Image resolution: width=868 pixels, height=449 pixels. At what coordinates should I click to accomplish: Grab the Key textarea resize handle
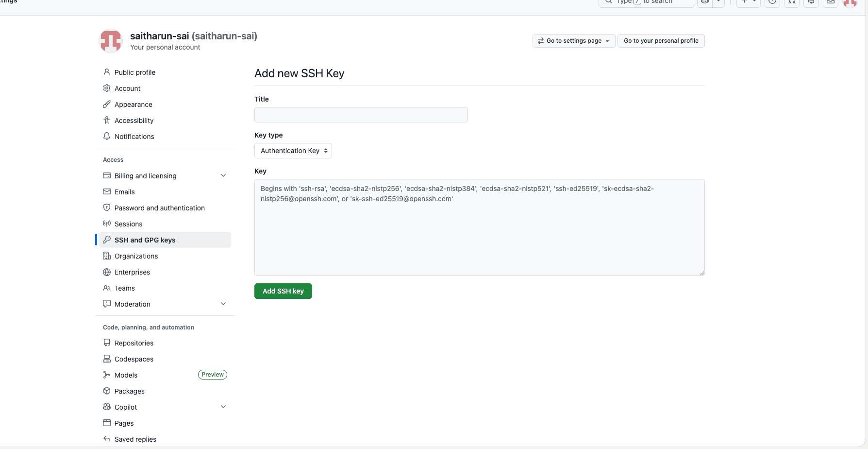pyautogui.click(x=702, y=273)
